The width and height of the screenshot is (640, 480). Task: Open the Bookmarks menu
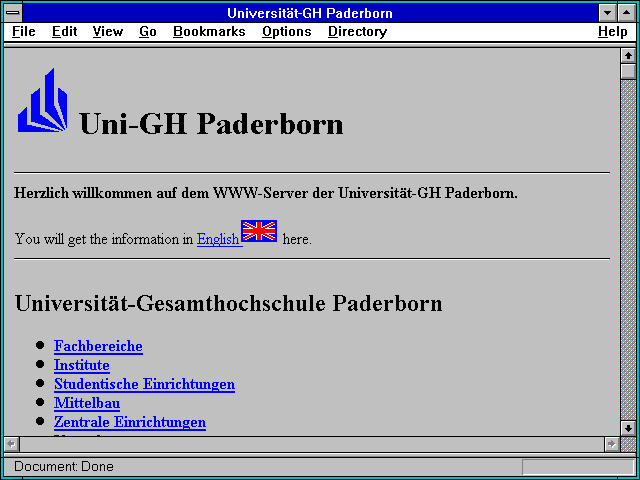209,32
